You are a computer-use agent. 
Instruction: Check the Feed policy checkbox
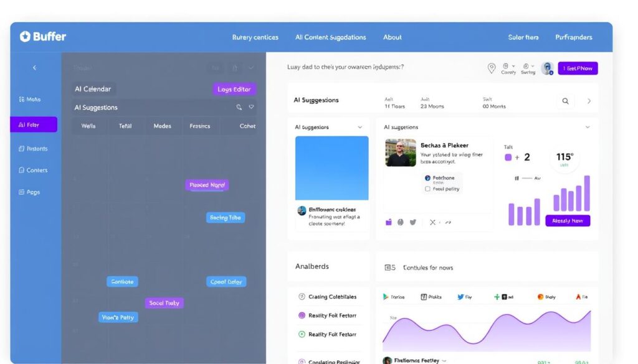click(427, 190)
